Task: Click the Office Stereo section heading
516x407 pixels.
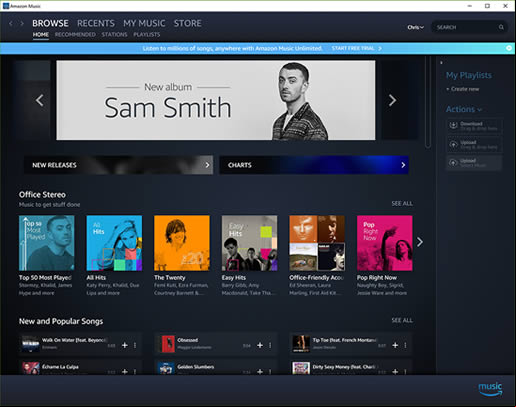Action: pos(42,194)
